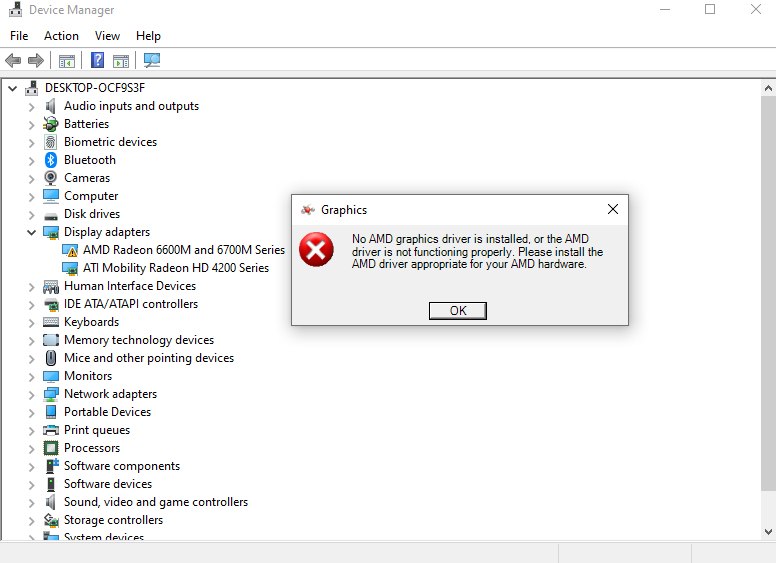Open the Action menu
This screenshot has height=563, width=776.
pos(61,36)
